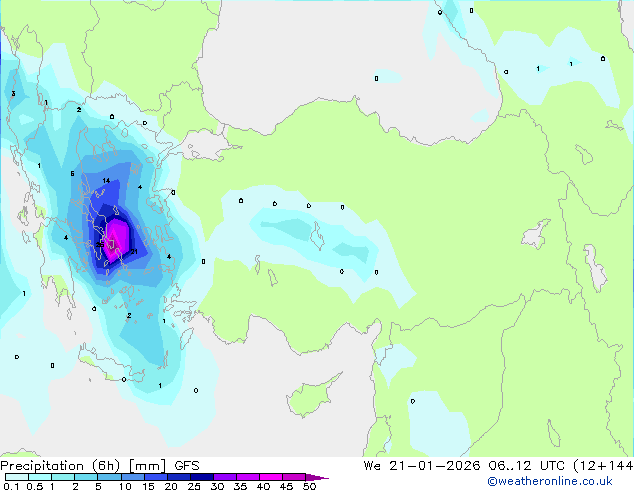
Task: Select the 1–2 mm legend color swatch
Action: tap(63, 477)
